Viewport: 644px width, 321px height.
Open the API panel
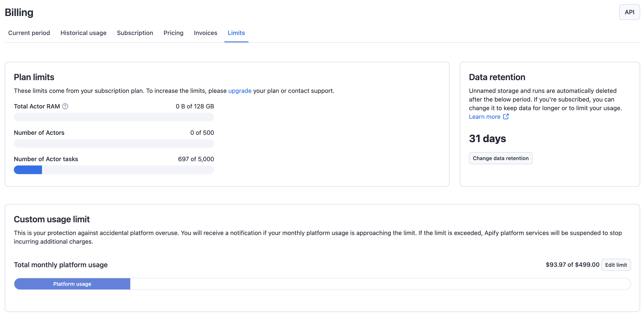point(629,12)
